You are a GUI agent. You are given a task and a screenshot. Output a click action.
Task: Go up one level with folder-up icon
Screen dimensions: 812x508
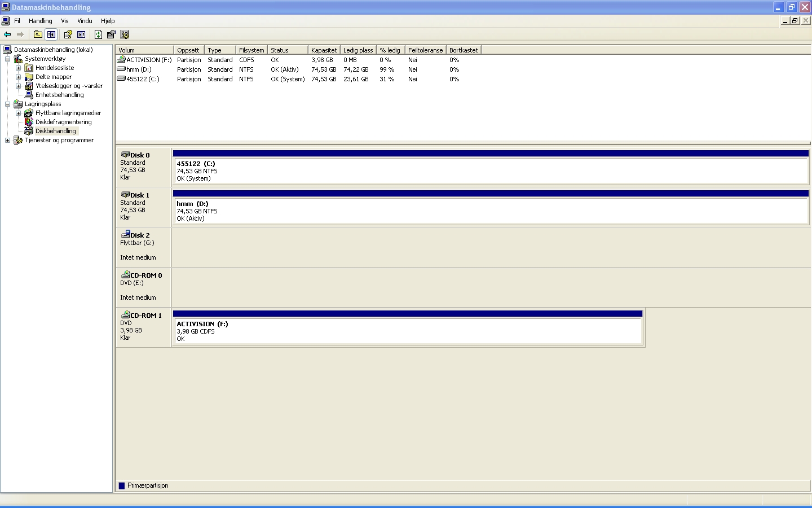point(38,34)
